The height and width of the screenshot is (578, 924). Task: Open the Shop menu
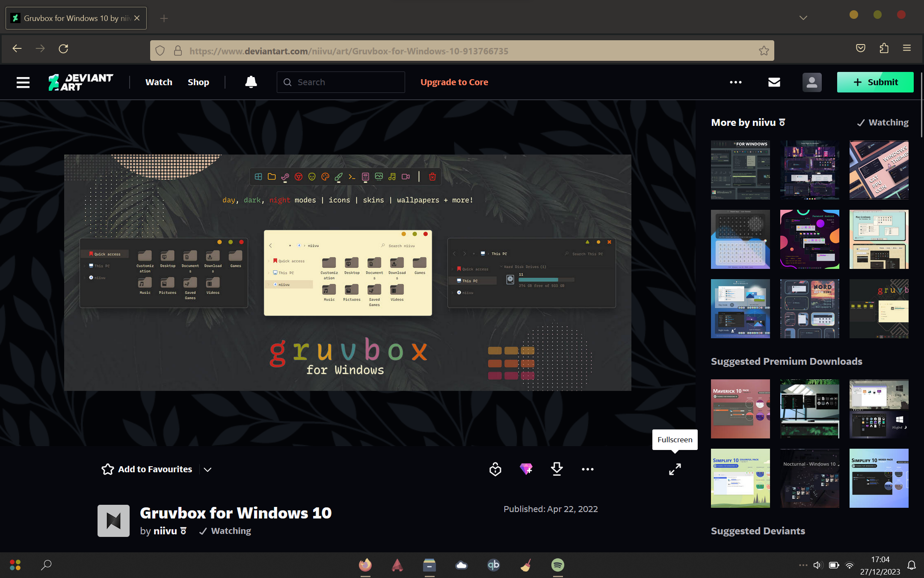198,82
